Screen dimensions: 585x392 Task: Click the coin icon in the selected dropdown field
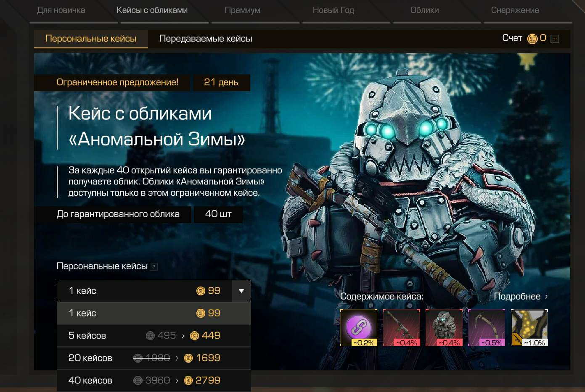coord(201,291)
